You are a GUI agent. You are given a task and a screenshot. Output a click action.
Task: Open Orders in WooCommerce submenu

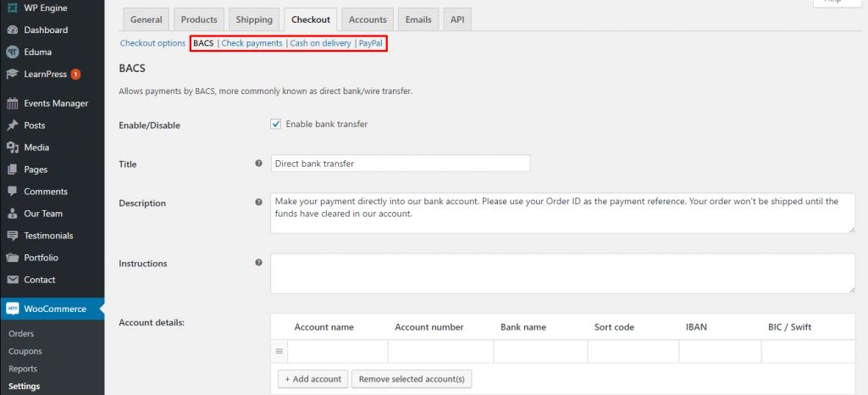[21, 333]
